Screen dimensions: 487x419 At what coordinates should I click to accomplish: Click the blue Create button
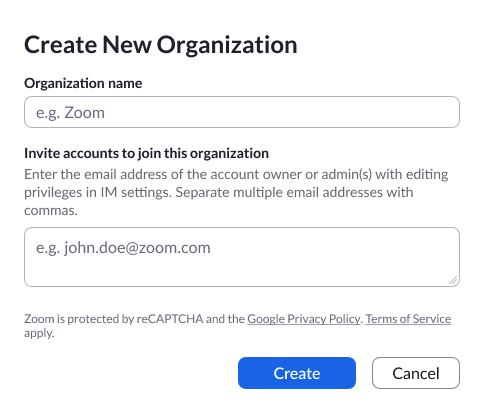297,373
